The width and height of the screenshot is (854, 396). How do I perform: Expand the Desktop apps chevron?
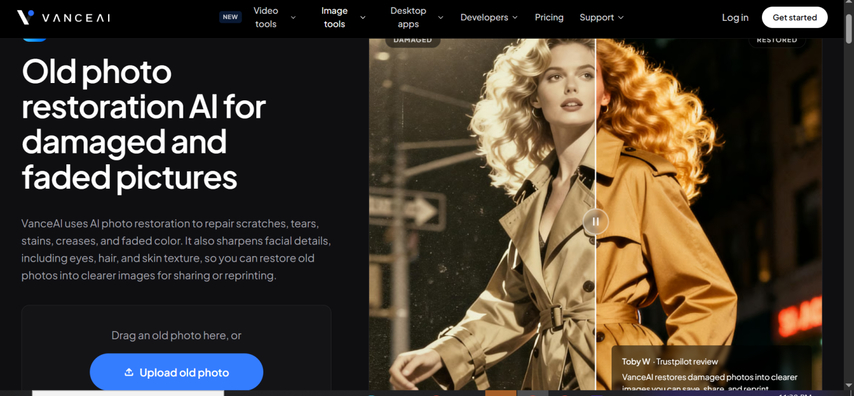click(x=441, y=17)
